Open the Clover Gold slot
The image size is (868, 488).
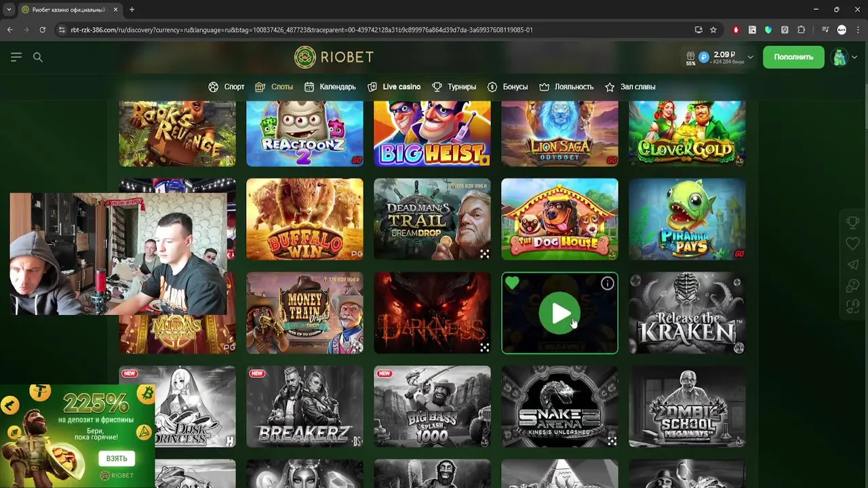point(687,134)
